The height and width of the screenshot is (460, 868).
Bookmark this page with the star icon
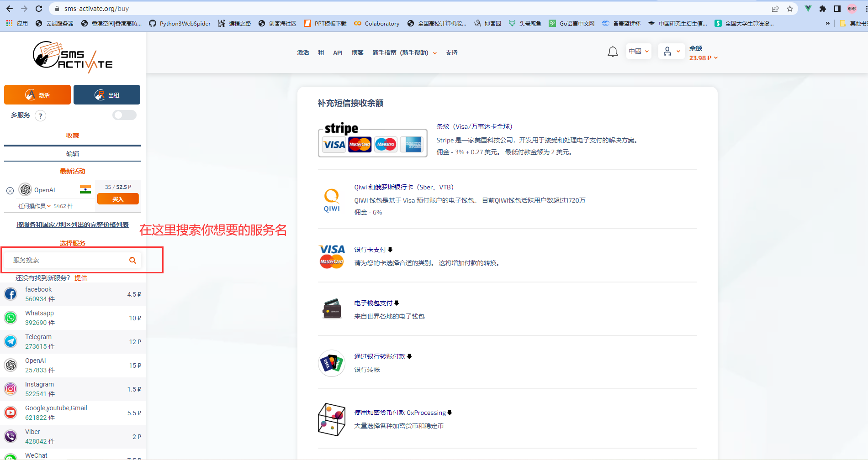tap(790, 9)
